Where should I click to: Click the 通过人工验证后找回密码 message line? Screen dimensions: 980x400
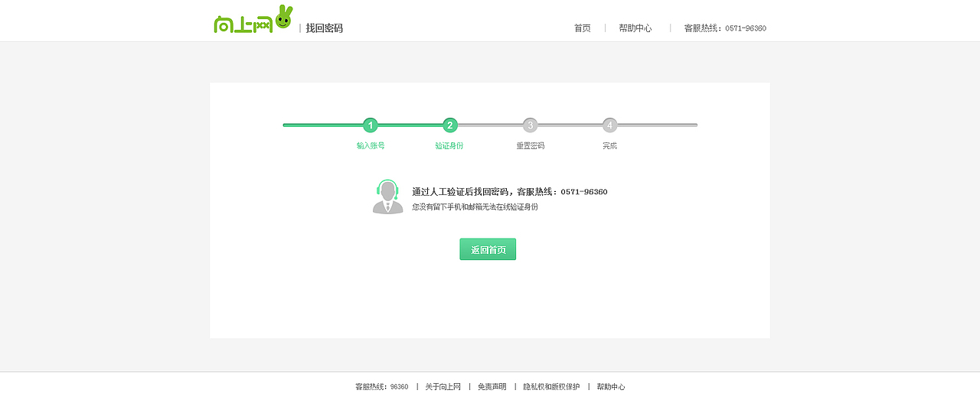coord(510,192)
